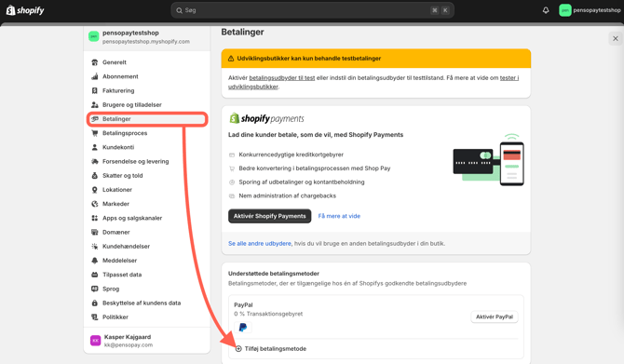Click the Kundekonti person icon
Screen dimensions: 624x364
click(95, 147)
